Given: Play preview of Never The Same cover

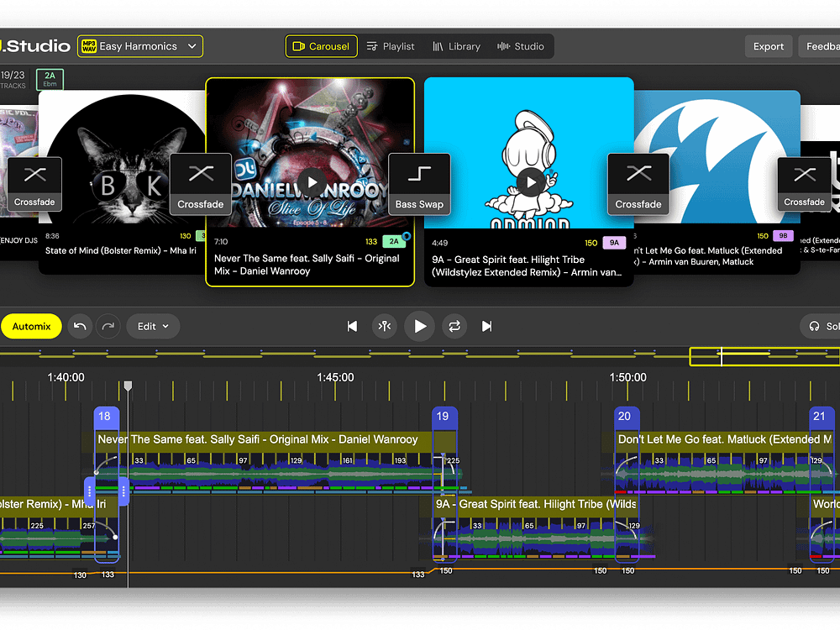Looking at the screenshot, I should pos(312,182).
